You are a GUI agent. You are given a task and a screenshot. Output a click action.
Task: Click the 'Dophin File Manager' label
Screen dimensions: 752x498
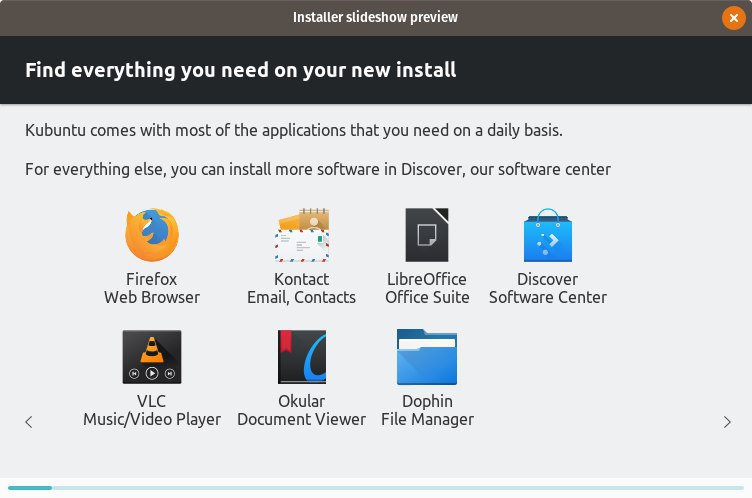[x=427, y=410]
